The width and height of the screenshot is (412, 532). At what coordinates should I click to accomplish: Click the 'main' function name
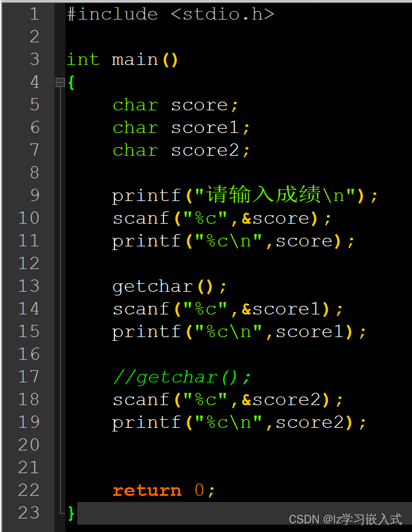point(135,59)
